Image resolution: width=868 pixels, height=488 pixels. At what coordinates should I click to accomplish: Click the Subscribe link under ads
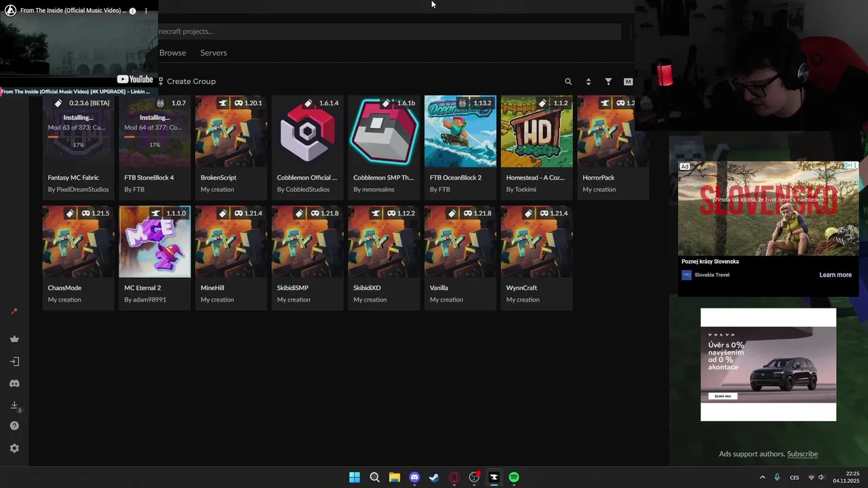click(802, 454)
